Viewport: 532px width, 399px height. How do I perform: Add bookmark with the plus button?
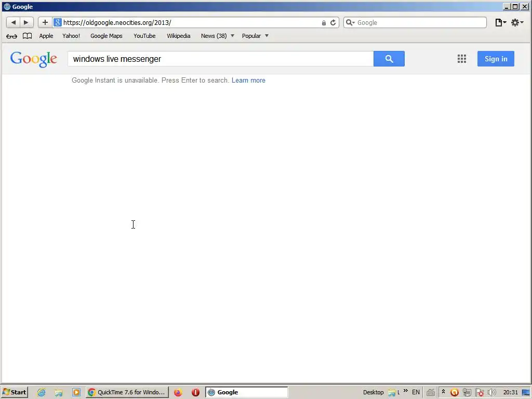45,22
